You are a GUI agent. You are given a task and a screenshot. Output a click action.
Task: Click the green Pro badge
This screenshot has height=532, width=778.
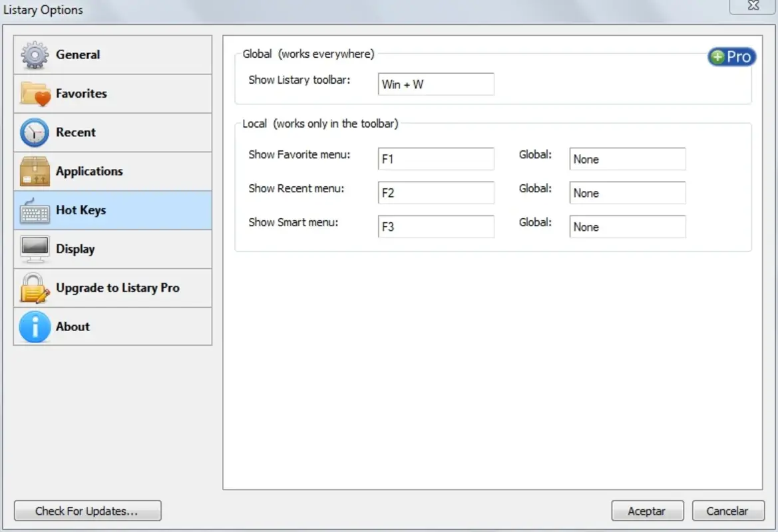pyautogui.click(x=731, y=57)
